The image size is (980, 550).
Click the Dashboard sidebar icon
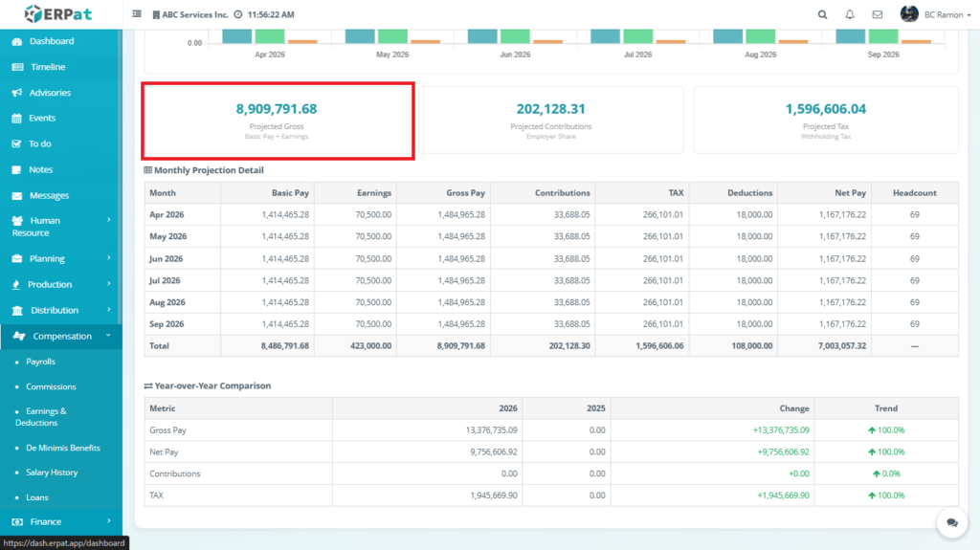pos(17,42)
